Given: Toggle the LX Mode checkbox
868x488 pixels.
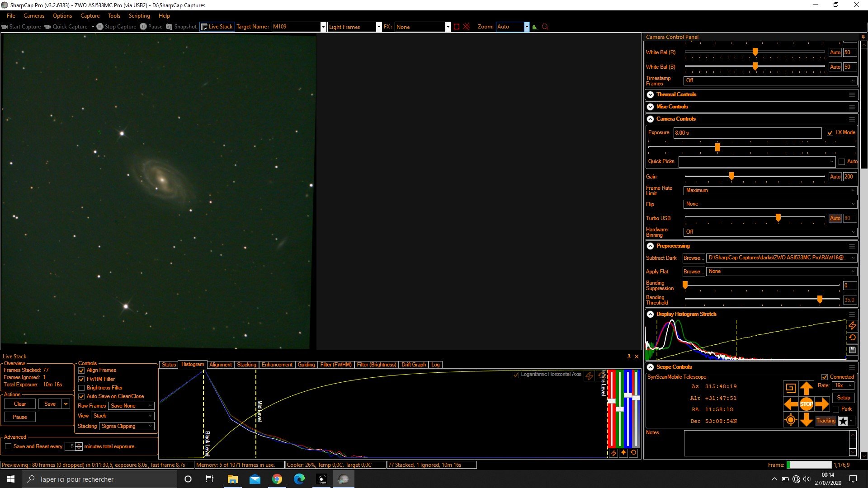Looking at the screenshot, I should (x=830, y=133).
